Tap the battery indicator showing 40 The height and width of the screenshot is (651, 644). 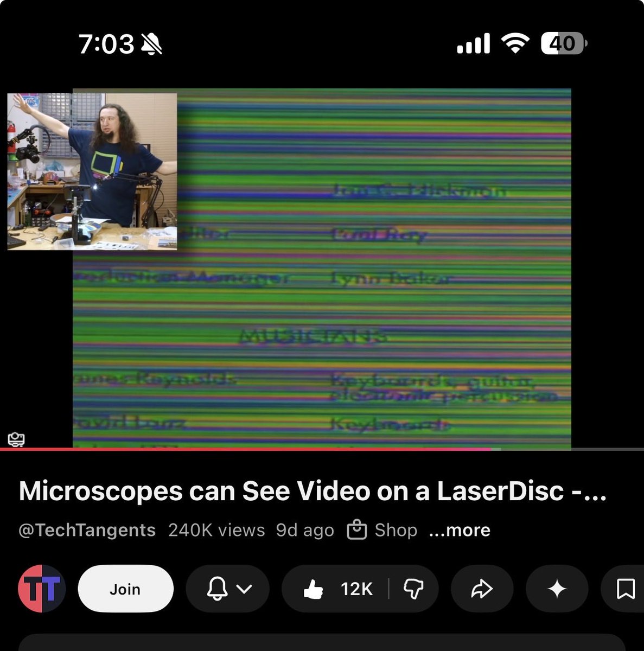click(564, 43)
